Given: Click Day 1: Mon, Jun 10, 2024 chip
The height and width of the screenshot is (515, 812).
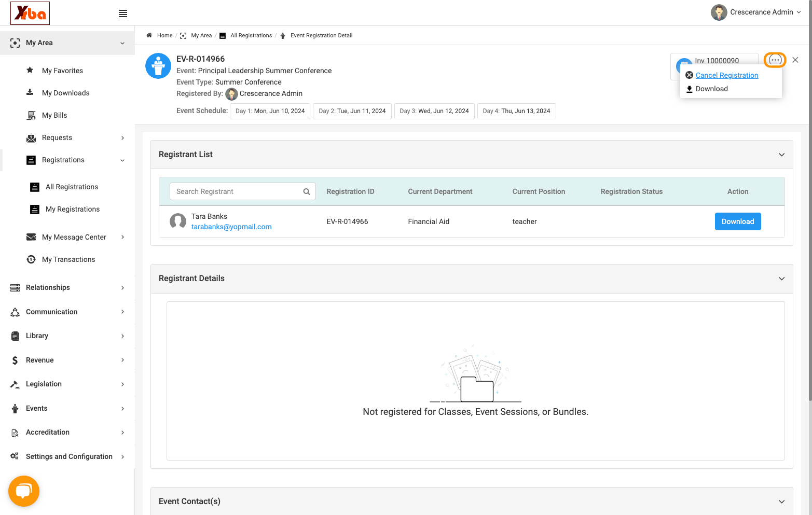Looking at the screenshot, I should pyautogui.click(x=270, y=111).
